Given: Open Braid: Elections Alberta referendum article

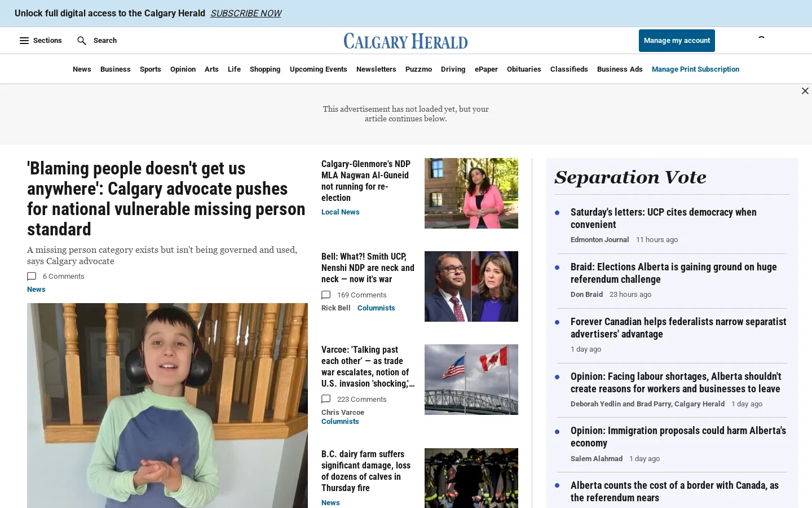Looking at the screenshot, I should (x=674, y=273).
